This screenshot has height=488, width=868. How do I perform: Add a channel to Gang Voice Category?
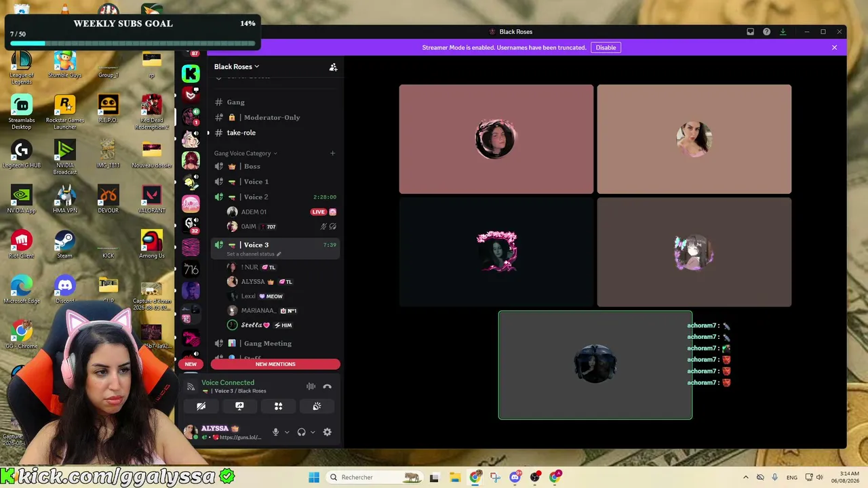[332, 153]
